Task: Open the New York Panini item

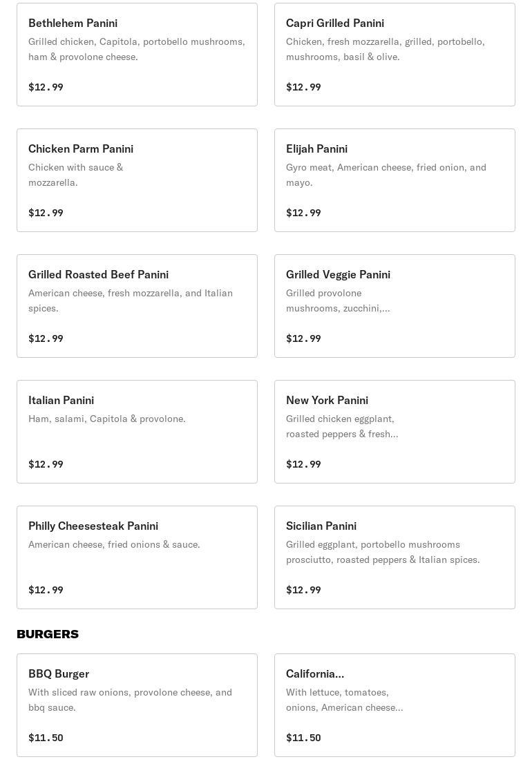Action: (395, 432)
